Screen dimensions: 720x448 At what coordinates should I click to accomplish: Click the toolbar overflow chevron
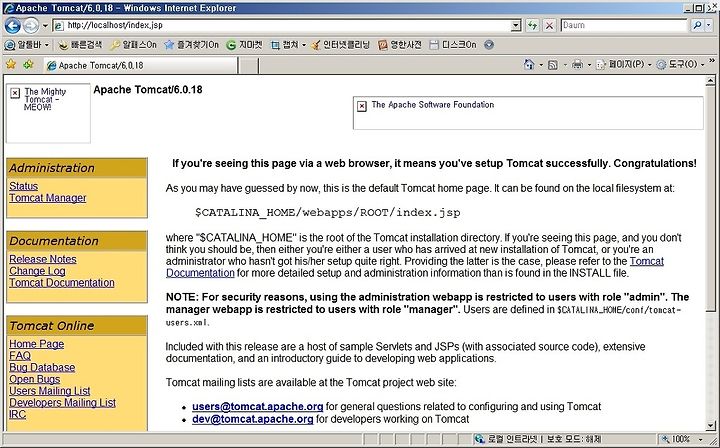[x=712, y=61]
